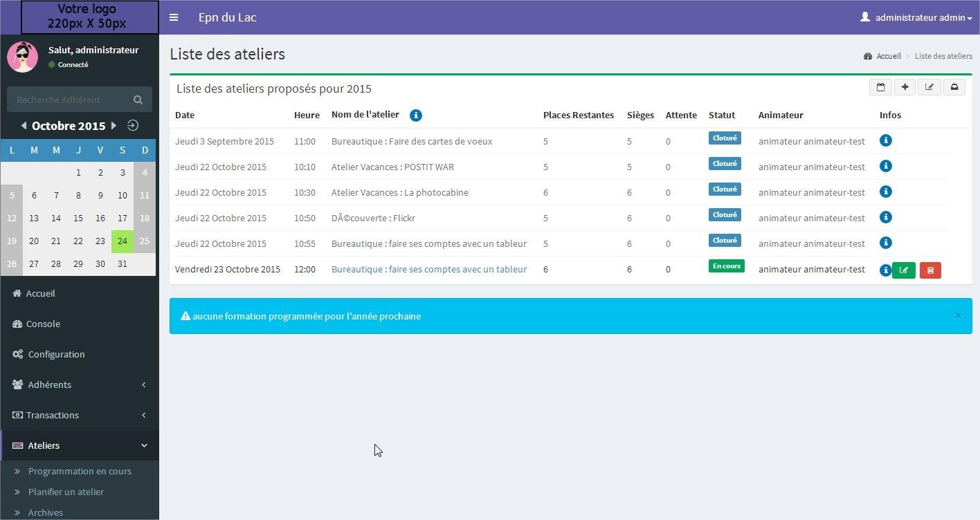The width and height of the screenshot is (980, 520).
Task: Click info icon next to Nom de l'atelier header
Action: click(415, 115)
